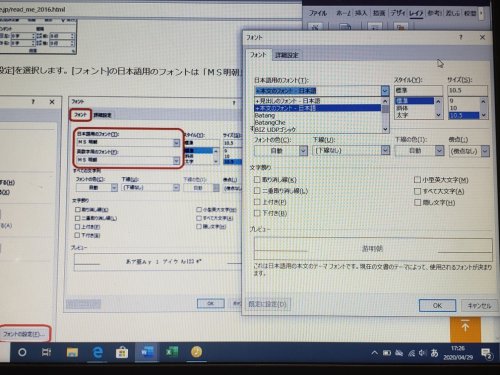Click the スタイル text field showing 標準
The height and width of the screenshot is (375, 500).
click(418, 90)
